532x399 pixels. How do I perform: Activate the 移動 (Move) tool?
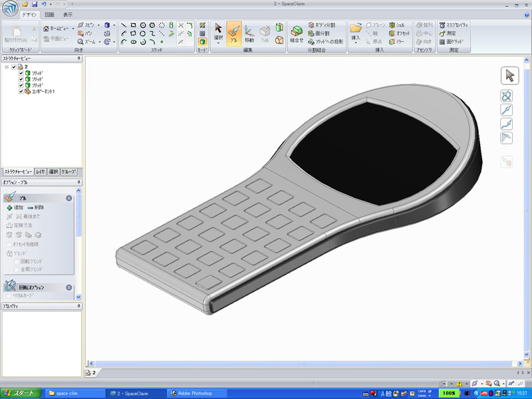pyautogui.click(x=249, y=33)
